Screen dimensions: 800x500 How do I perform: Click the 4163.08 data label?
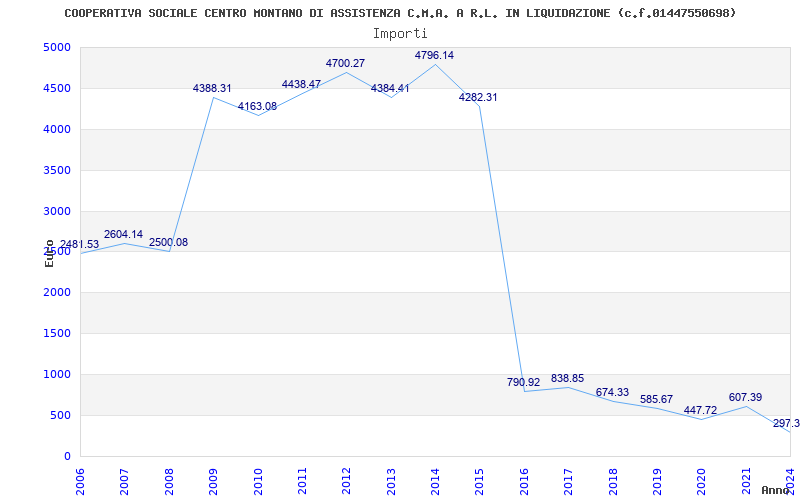coord(257,107)
